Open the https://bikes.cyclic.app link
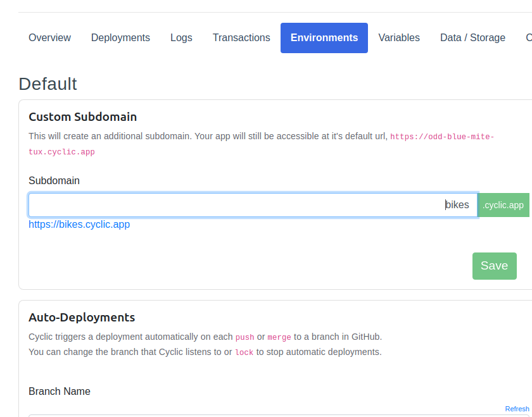 (x=79, y=224)
